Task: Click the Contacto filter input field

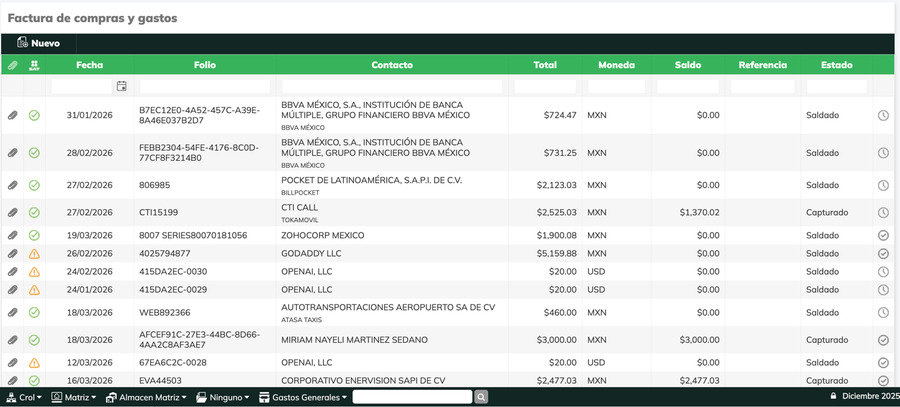Action: pos(392,87)
